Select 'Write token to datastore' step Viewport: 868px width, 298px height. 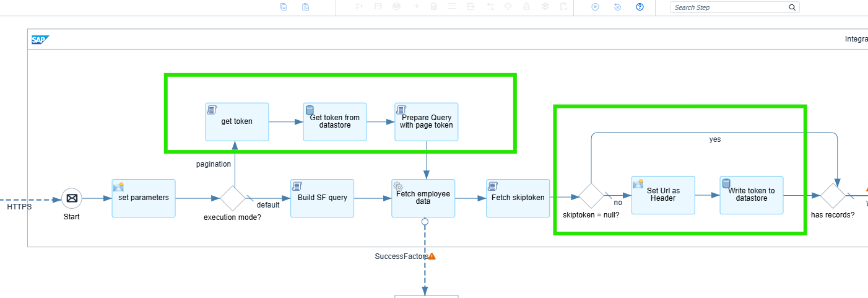pos(752,195)
